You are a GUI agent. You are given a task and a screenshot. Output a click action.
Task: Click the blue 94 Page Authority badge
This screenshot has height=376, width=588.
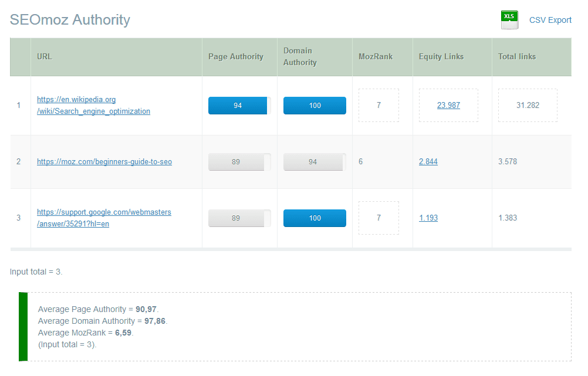click(x=237, y=106)
